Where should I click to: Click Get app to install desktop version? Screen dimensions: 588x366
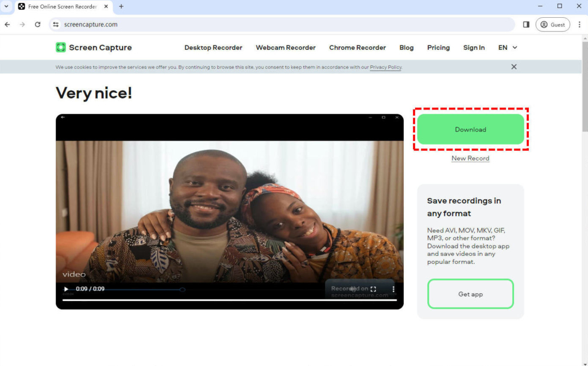(470, 293)
